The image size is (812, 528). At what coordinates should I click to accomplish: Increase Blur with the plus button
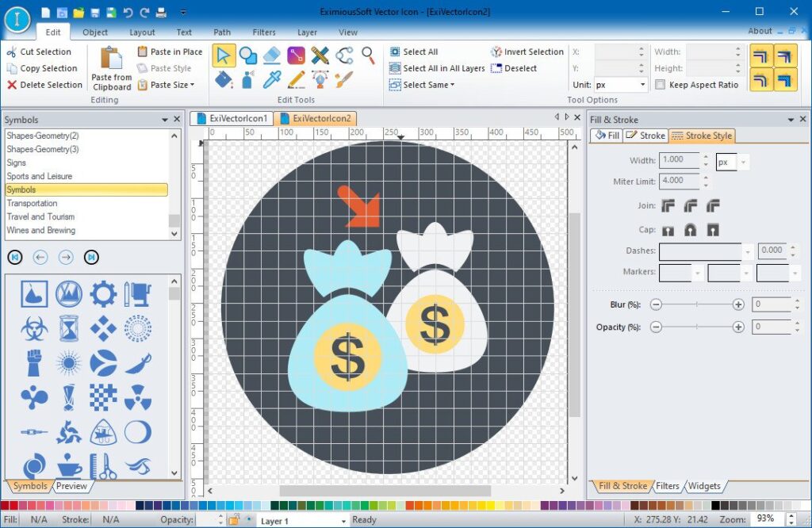click(738, 304)
